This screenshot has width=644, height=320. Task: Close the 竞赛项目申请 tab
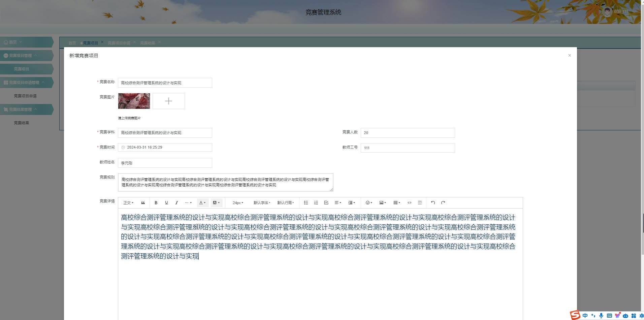[134, 42]
